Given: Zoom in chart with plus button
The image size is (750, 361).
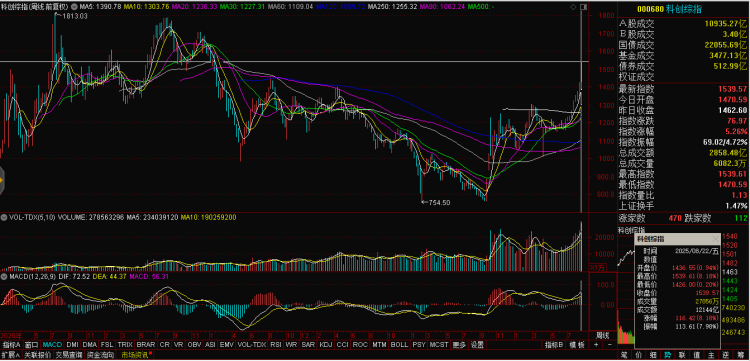Looking at the screenshot, I should (x=596, y=344).
